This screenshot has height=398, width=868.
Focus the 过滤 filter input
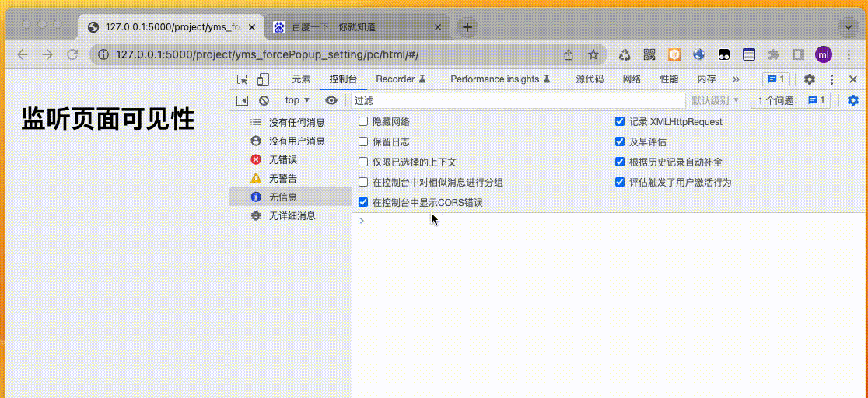[x=518, y=100]
